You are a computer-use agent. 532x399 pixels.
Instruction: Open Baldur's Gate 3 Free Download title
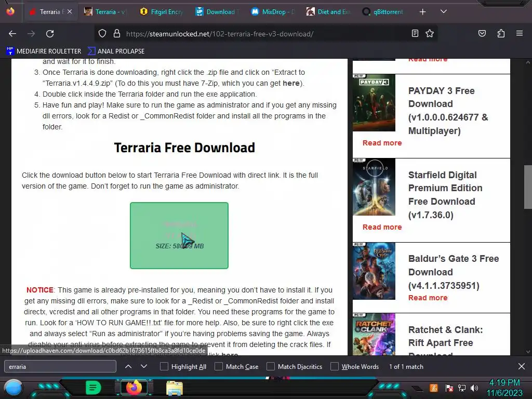click(x=454, y=272)
